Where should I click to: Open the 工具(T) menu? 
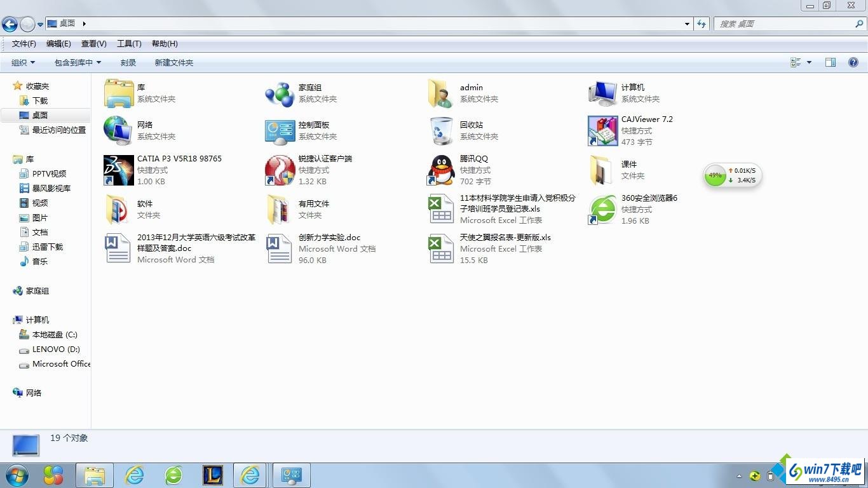click(129, 44)
